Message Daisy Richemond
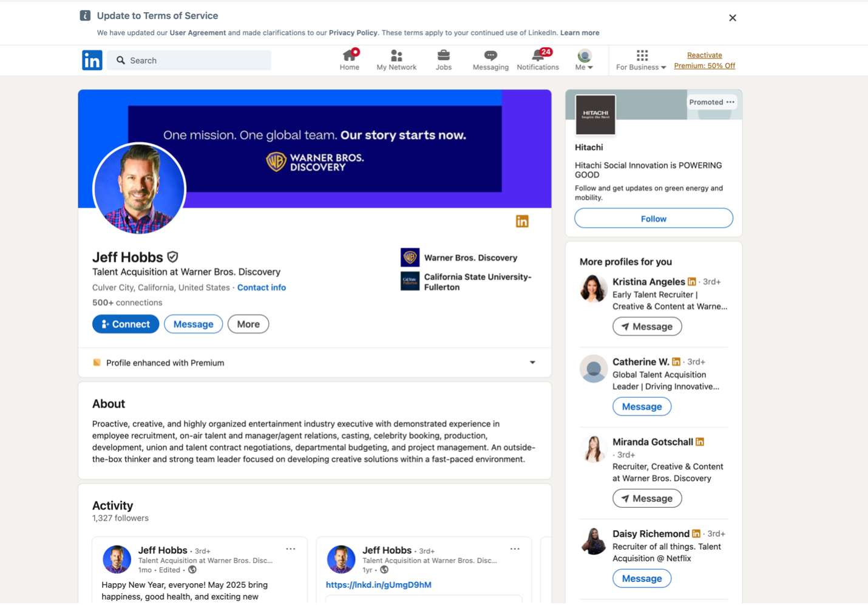The width and height of the screenshot is (868, 605). (642, 578)
